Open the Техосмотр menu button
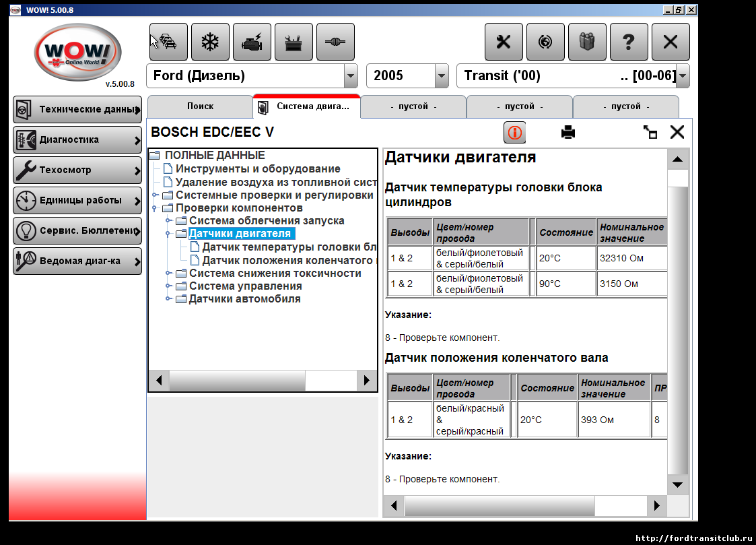 click(77, 170)
